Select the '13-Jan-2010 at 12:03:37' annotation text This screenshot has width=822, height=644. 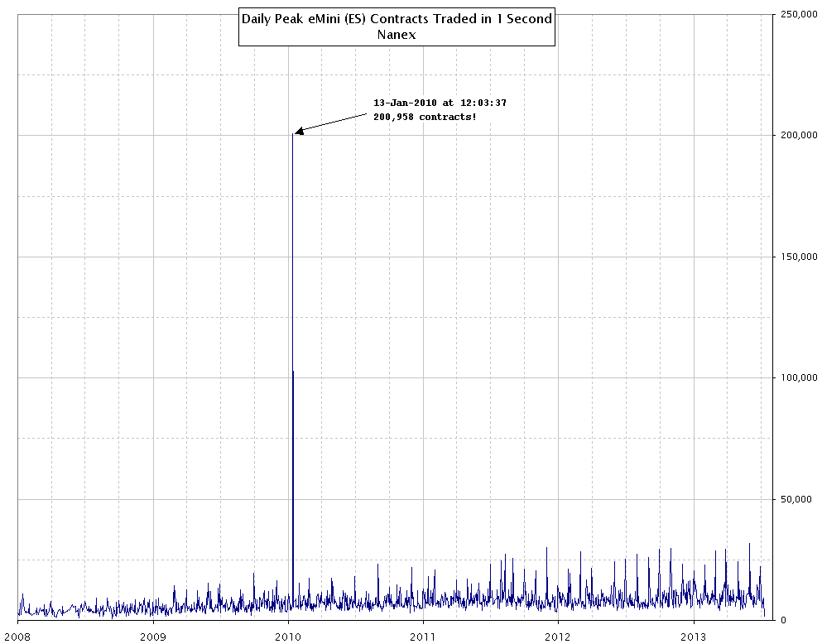pyautogui.click(x=440, y=103)
